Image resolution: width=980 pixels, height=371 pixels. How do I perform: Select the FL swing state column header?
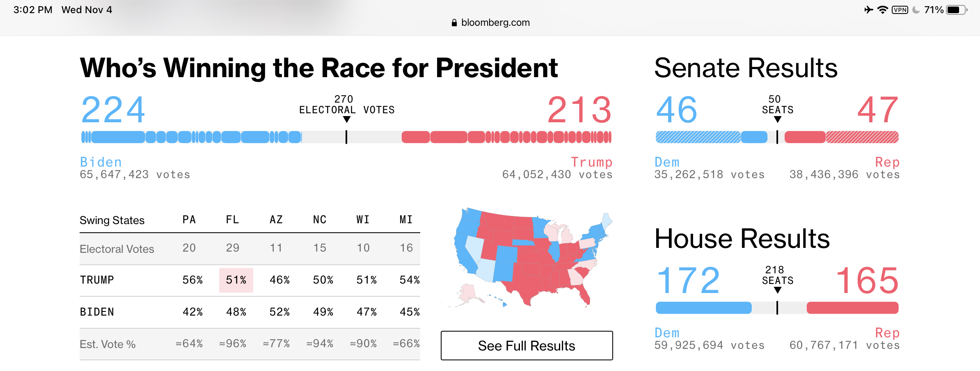[x=232, y=220]
